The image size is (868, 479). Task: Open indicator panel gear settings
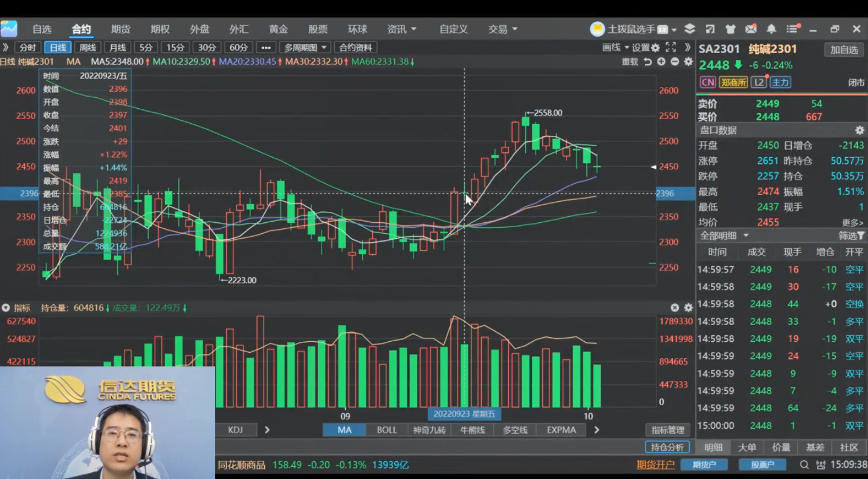click(x=688, y=308)
